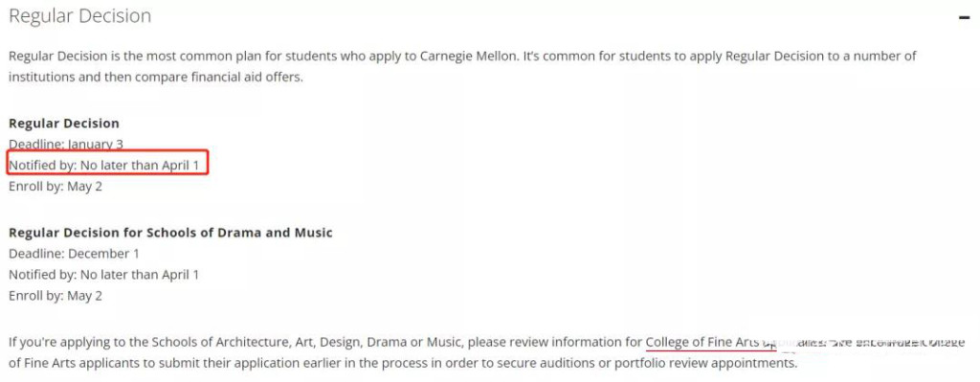Screen dimensions: 980x382
Task: Click the Deadline: January 3 text
Action: 66,145
